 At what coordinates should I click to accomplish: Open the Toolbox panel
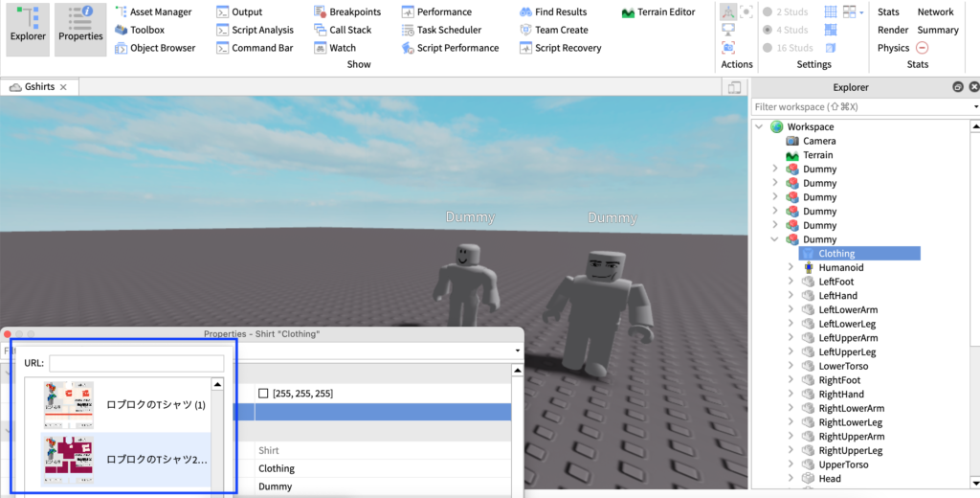140,30
